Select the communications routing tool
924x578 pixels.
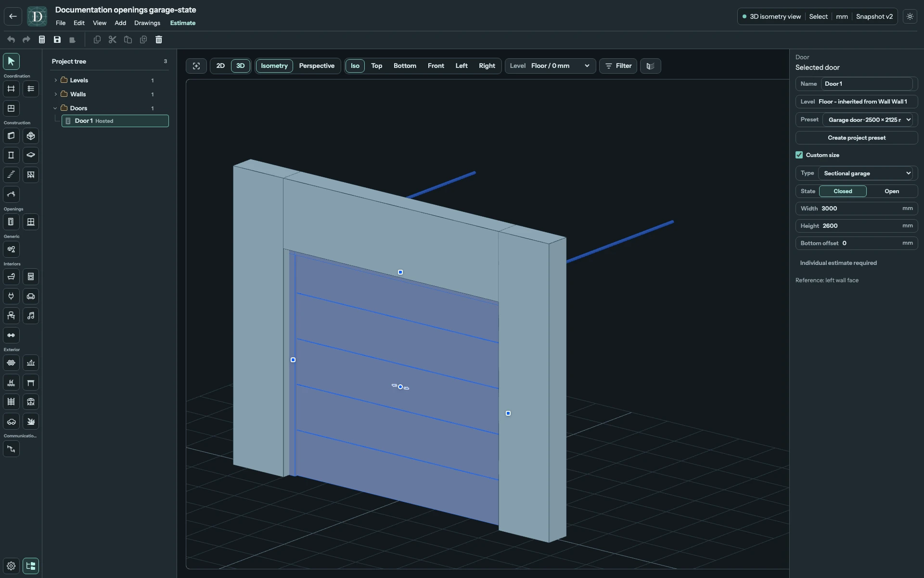coord(11,449)
